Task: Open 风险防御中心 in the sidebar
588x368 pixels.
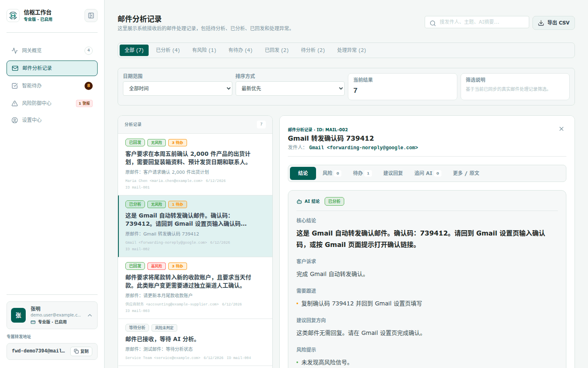Action: tap(52, 103)
